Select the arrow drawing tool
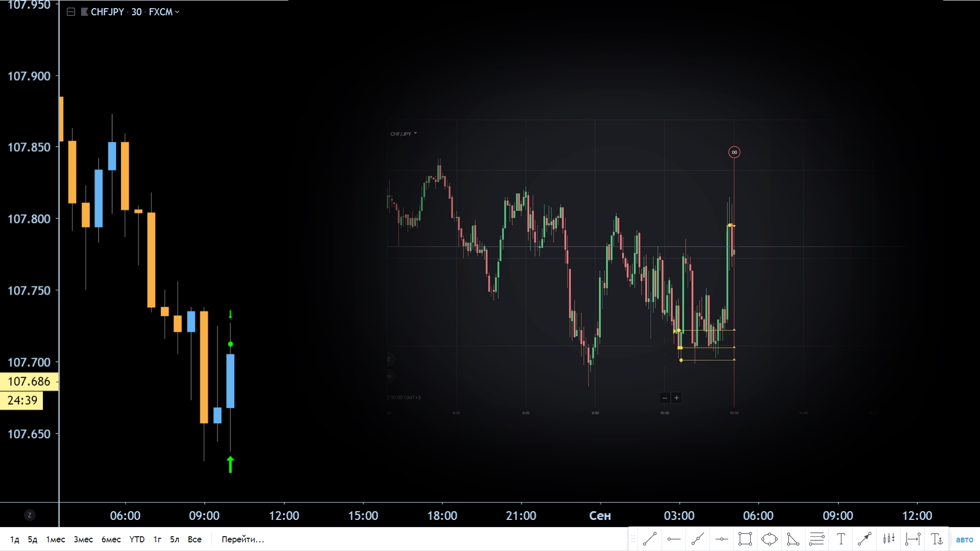 coord(865,539)
